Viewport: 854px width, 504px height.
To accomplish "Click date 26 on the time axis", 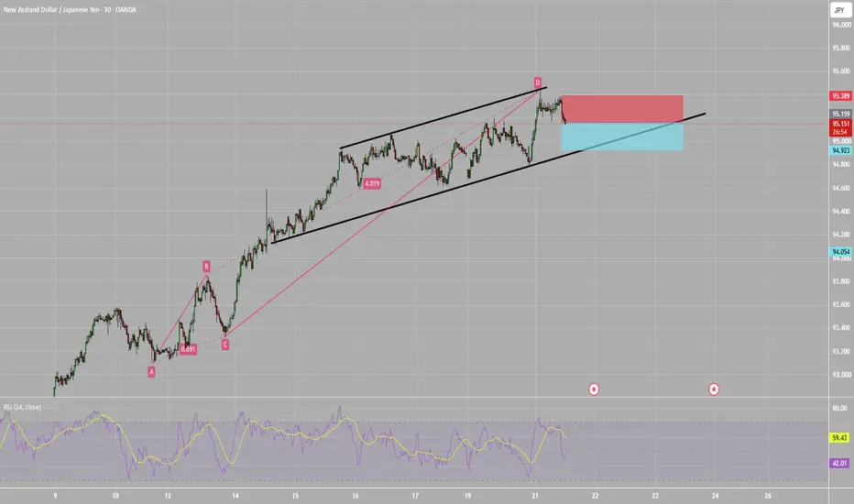I will 767,496.
